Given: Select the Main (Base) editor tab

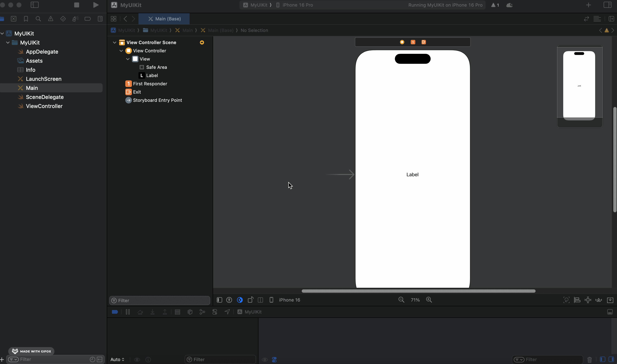Looking at the screenshot, I should pyautogui.click(x=164, y=19).
